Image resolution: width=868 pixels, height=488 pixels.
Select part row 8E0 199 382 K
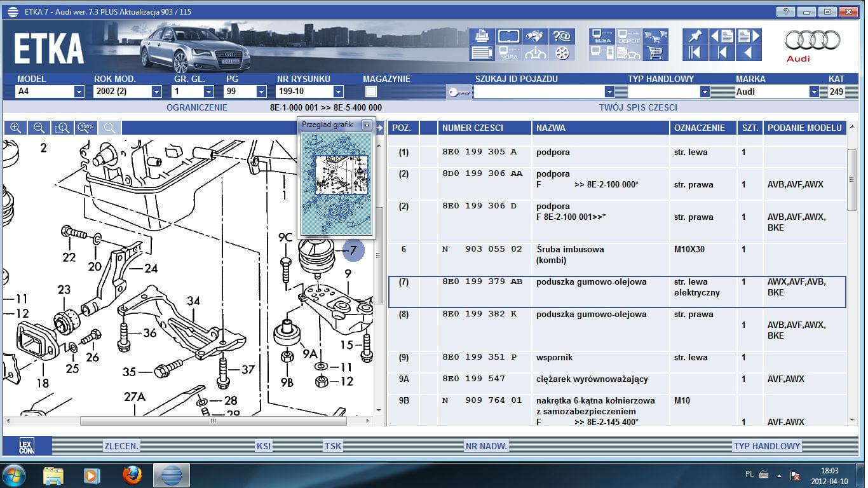pos(617,329)
